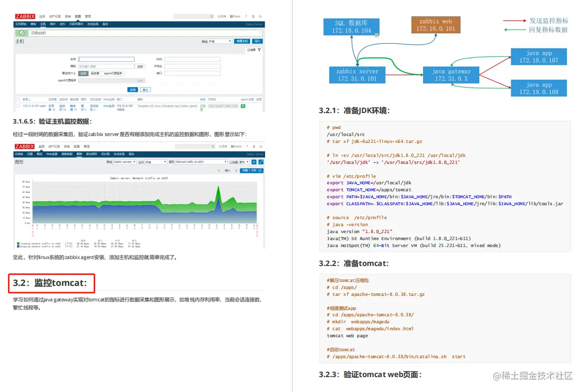Screen dimensions: 584x392
Task: Click the 创建主机 button
Action: point(242,41)
